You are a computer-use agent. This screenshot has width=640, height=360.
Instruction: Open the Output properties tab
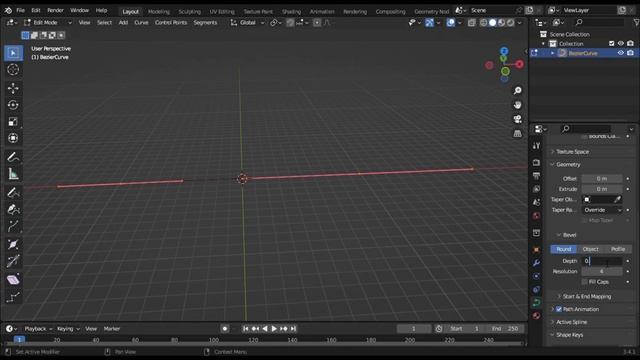click(x=536, y=176)
